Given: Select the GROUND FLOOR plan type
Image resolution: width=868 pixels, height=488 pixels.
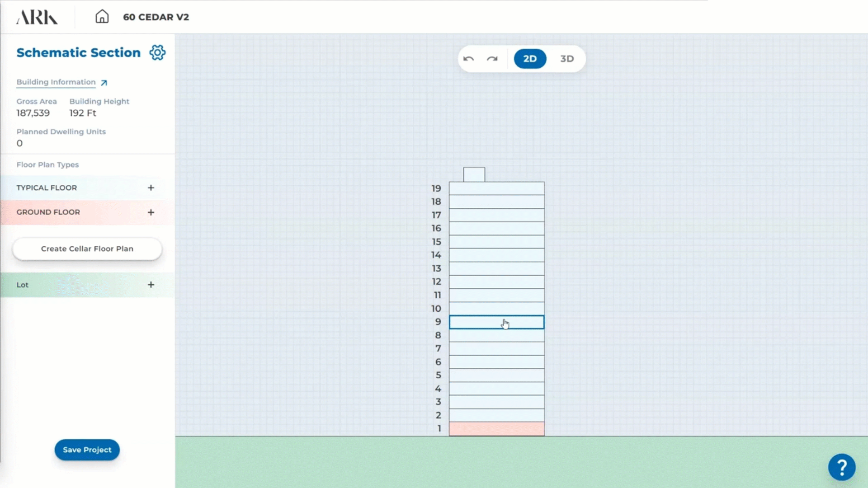Looking at the screenshot, I should [x=48, y=212].
